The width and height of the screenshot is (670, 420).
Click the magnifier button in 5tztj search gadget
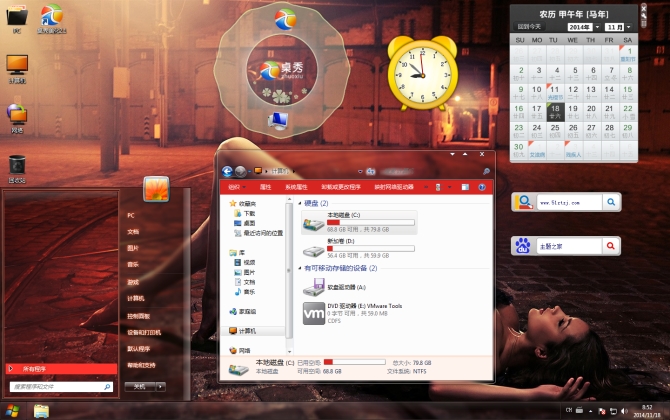point(611,202)
